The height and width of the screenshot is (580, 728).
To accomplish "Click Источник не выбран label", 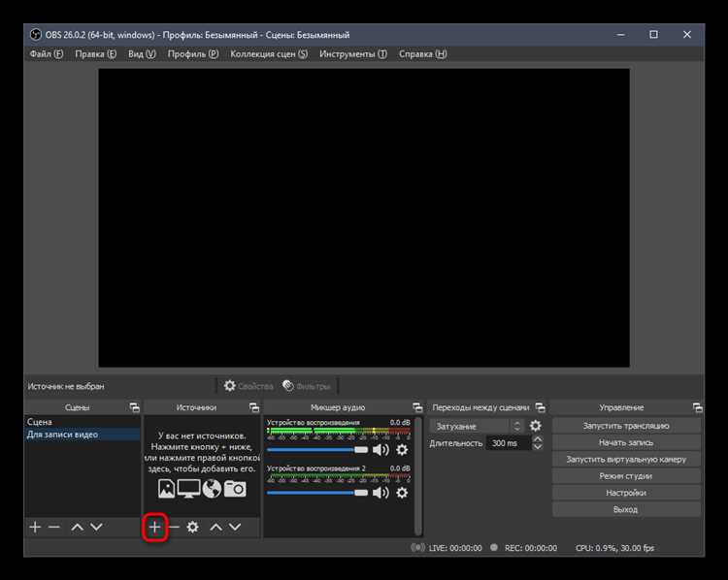I will coord(66,386).
